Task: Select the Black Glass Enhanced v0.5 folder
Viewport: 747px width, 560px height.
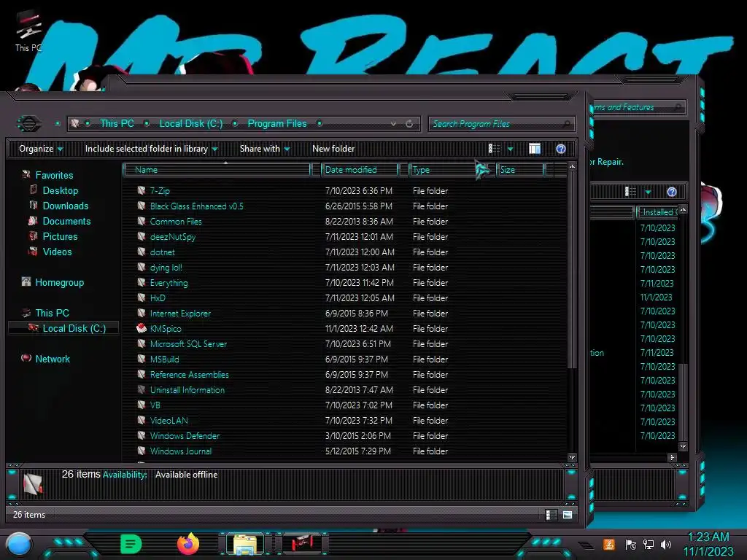Action: pyautogui.click(x=196, y=206)
